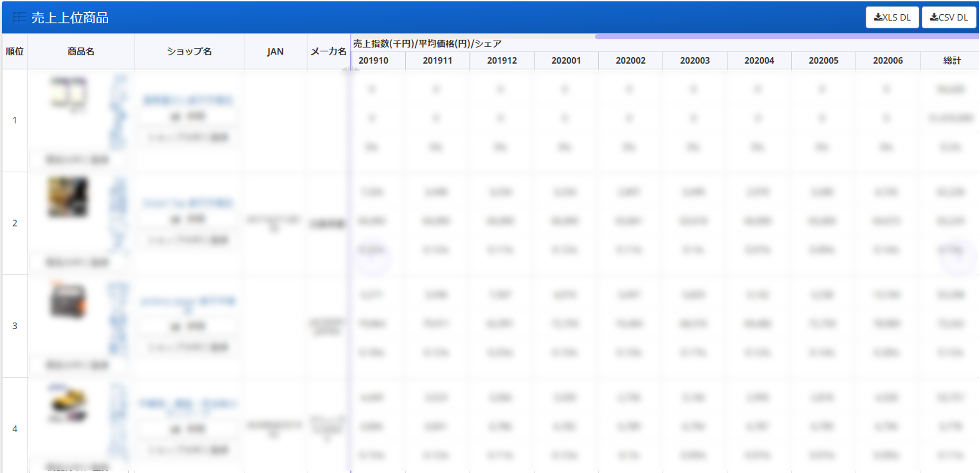Click the 201910 month column header
The height and width of the screenshot is (473, 980).
click(x=373, y=61)
